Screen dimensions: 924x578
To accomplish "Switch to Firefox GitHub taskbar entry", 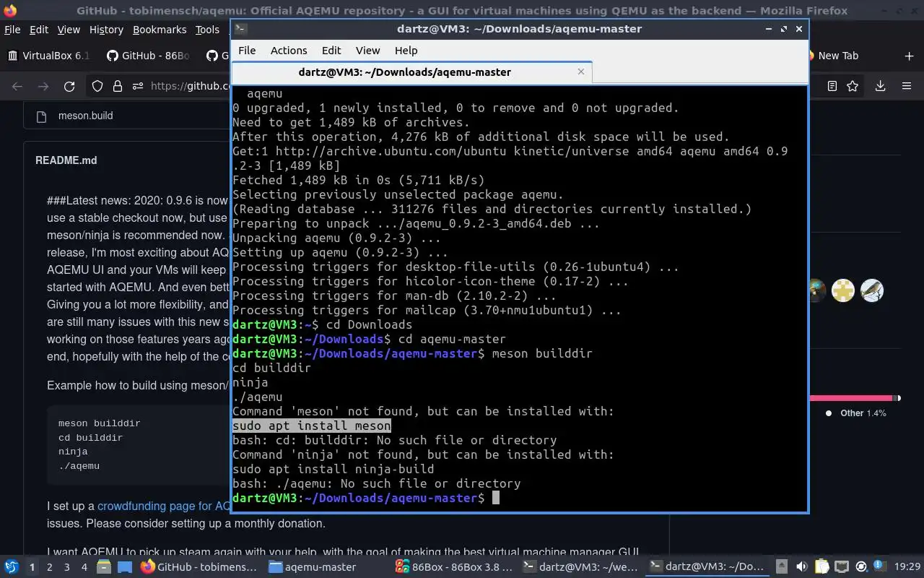I will [x=199, y=567].
